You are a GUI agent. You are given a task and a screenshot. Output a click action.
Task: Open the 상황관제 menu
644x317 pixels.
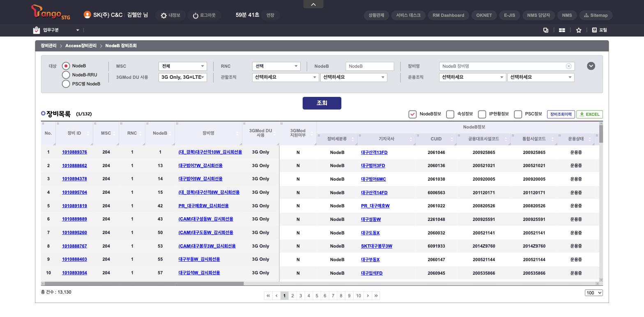pos(376,15)
